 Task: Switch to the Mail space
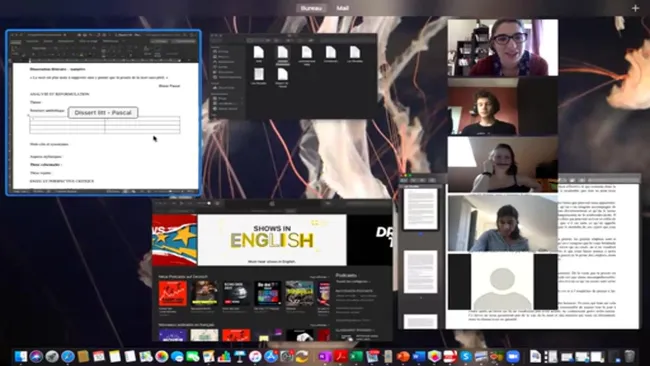click(342, 8)
